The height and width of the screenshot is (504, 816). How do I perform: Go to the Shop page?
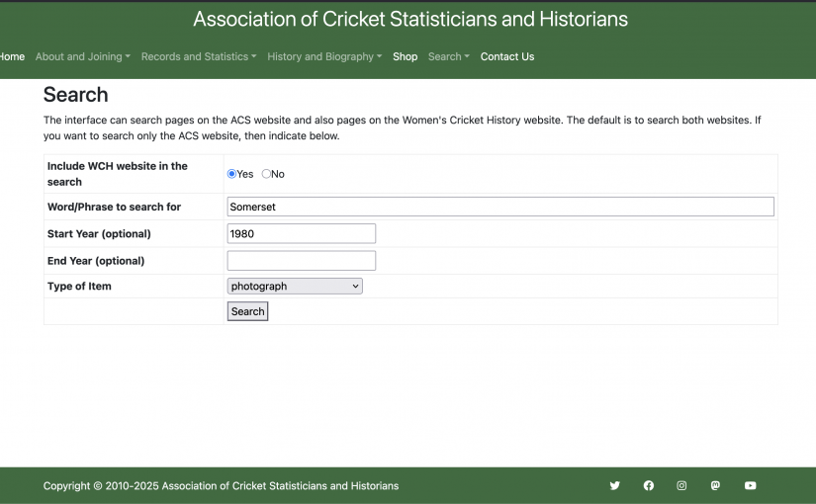[x=405, y=56]
